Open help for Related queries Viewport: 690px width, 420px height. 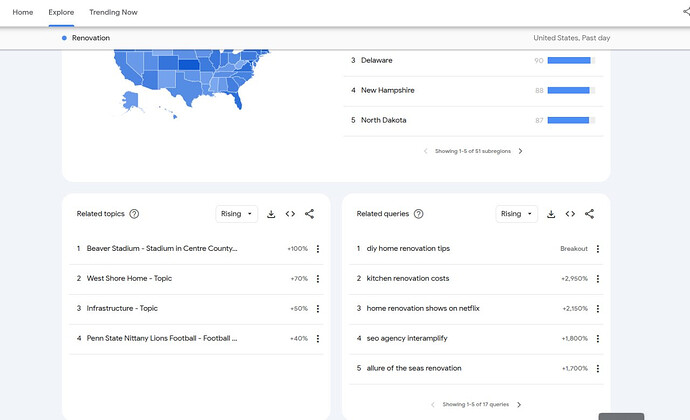pos(418,214)
